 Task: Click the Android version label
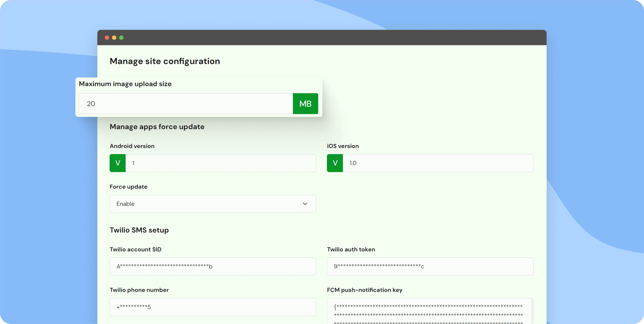point(132,146)
